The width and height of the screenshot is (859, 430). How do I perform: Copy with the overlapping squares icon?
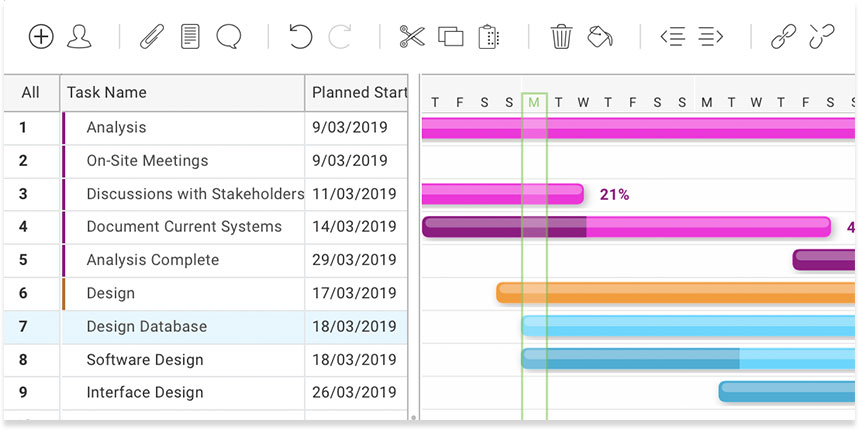[x=450, y=37]
